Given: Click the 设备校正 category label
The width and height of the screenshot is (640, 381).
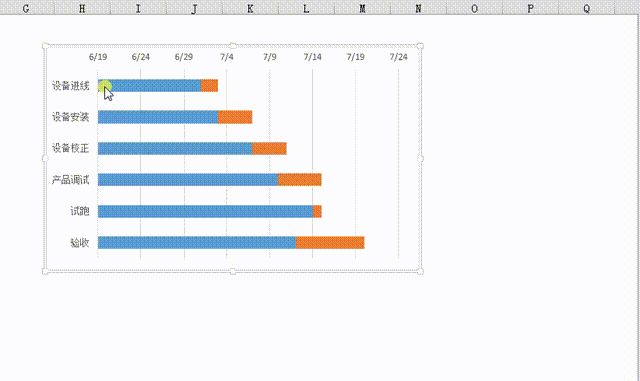Looking at the screenshot, I should click(71, 148).
